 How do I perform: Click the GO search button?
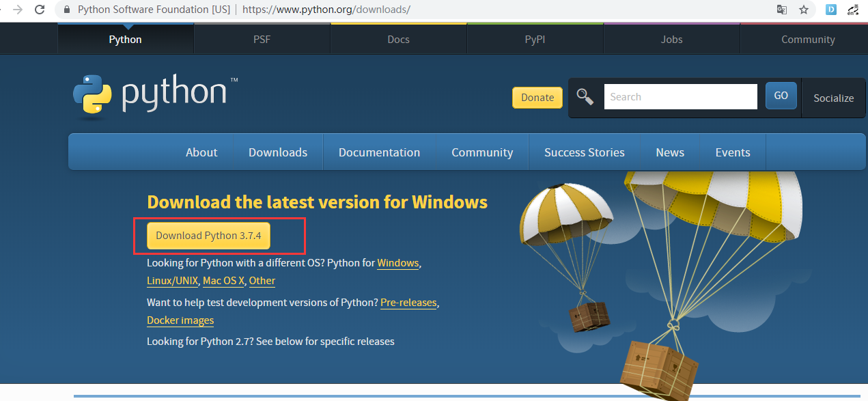tap(781, 96)
